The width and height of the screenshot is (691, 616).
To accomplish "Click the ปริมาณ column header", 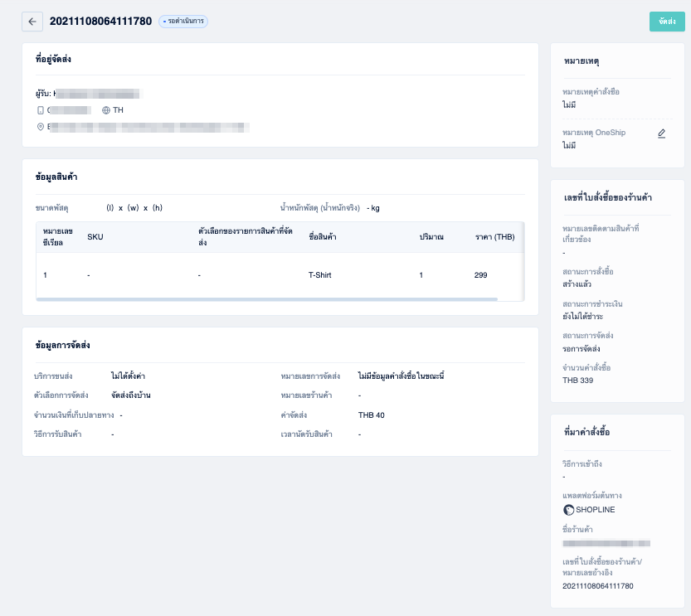I will 431,237.
